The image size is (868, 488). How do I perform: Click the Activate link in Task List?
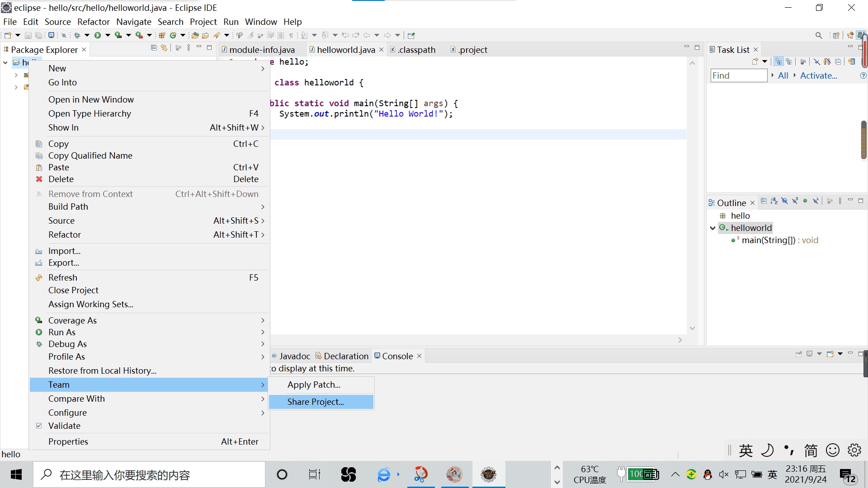coord(818,76)
